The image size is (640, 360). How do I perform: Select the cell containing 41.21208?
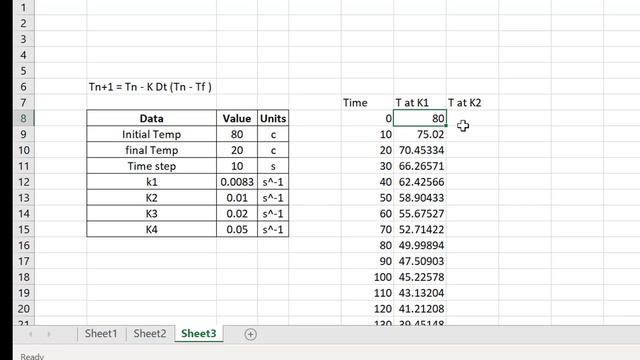coord(420,309)
